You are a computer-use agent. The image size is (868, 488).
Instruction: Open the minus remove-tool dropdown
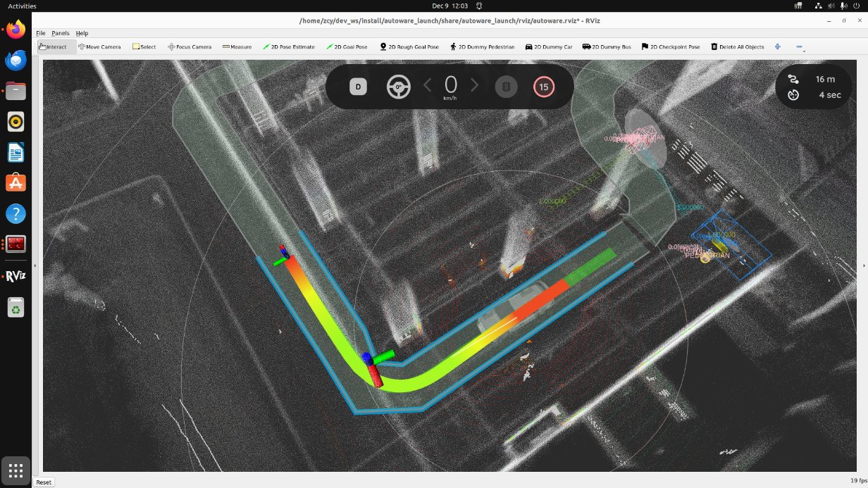pos(800,47)
